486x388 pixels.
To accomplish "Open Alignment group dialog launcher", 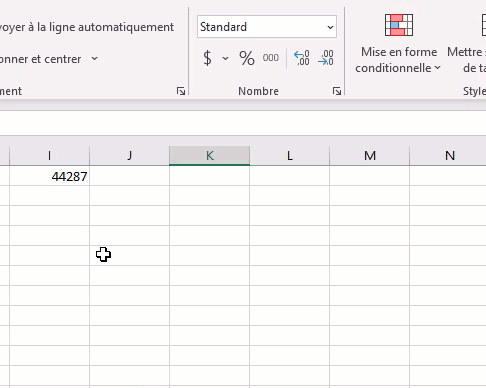I will coord(181,91).
